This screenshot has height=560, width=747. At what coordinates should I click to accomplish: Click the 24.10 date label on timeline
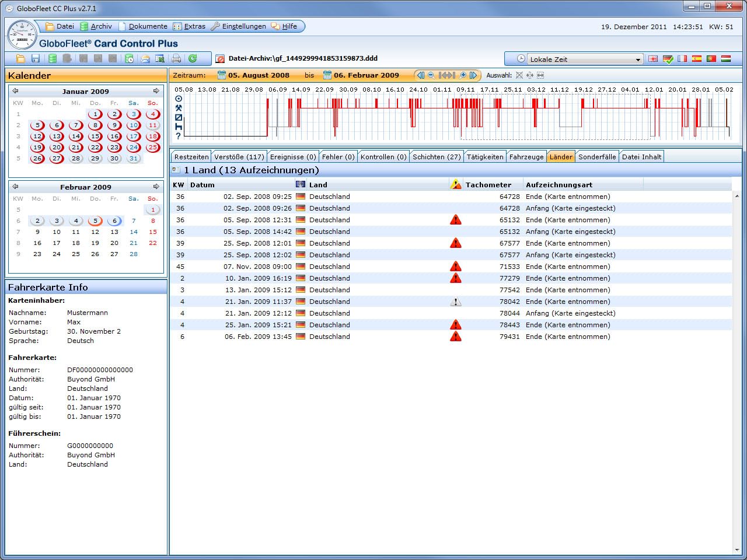pyautogui.click(x=418, y=90)
